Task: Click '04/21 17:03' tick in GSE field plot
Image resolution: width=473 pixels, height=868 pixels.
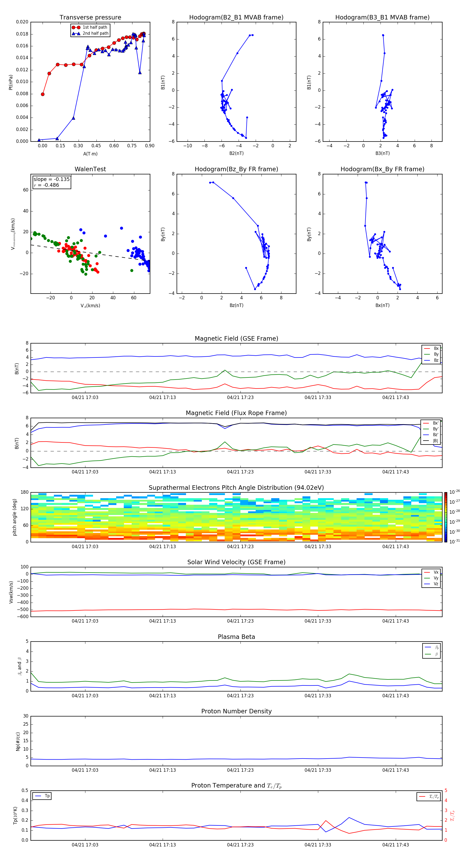Action: [85, 398]
